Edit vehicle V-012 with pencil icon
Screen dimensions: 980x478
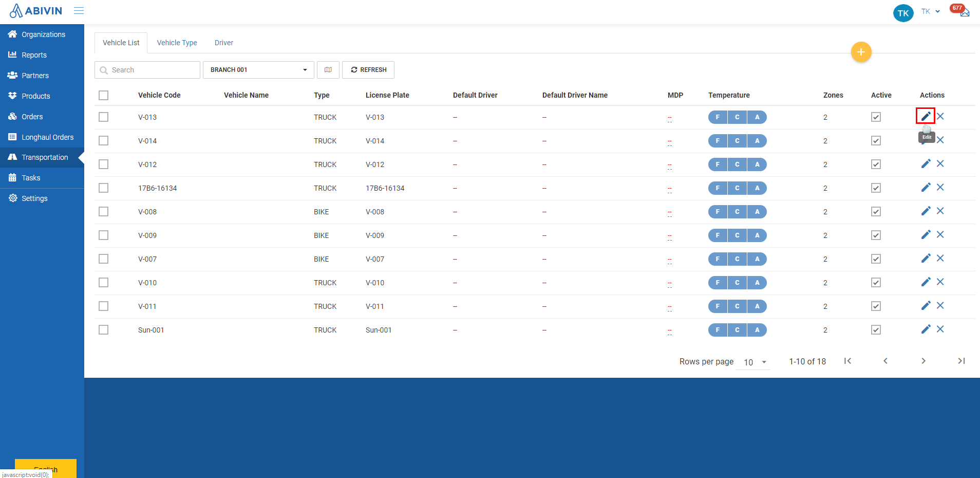click(926, 163)
